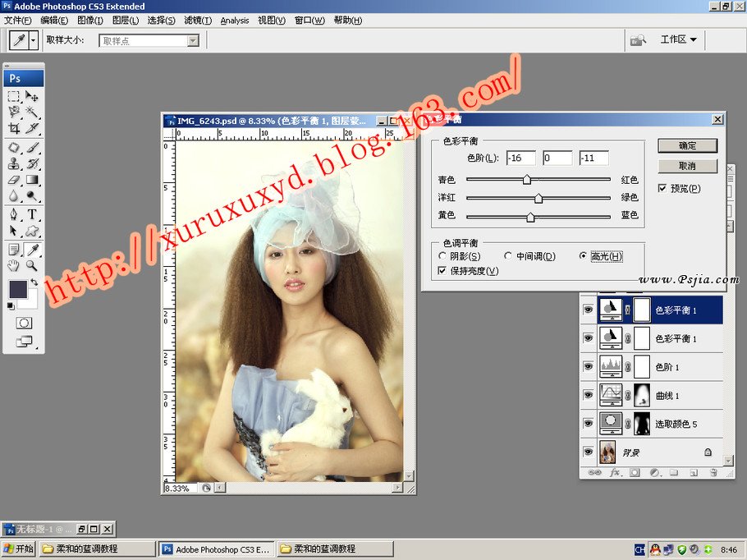Screen dimensions: 747x560
Task: Uncheck the 预览 preview checkbox
Action: click(663, 189)
